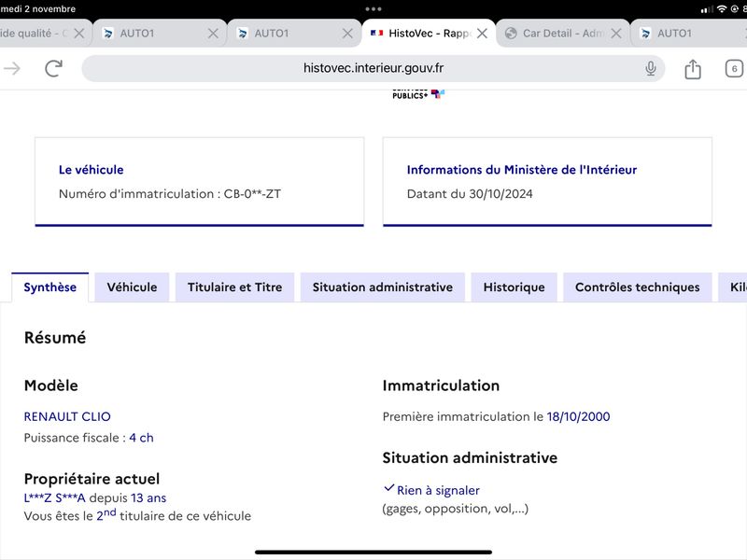The width and height of the screenshot is (747, 560).
Task: Open the Historique tab
Action: pos(514,287)
